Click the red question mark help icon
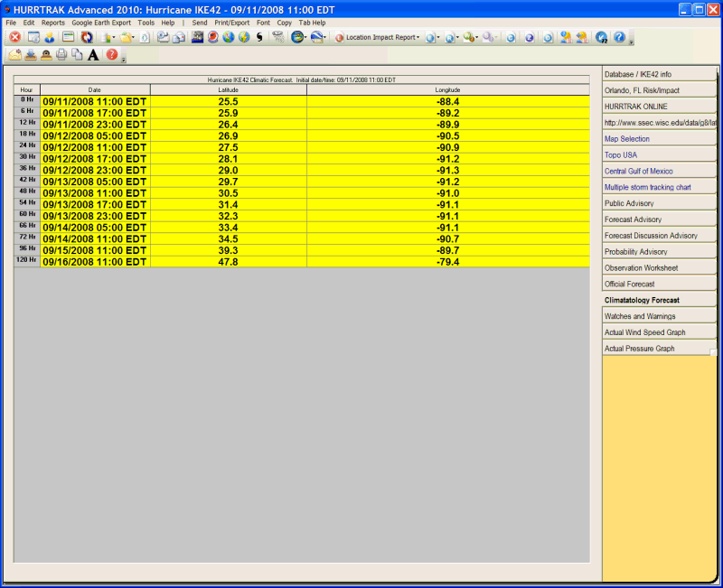The width and height of the screenshot is (723, 588). click(111, 55)
